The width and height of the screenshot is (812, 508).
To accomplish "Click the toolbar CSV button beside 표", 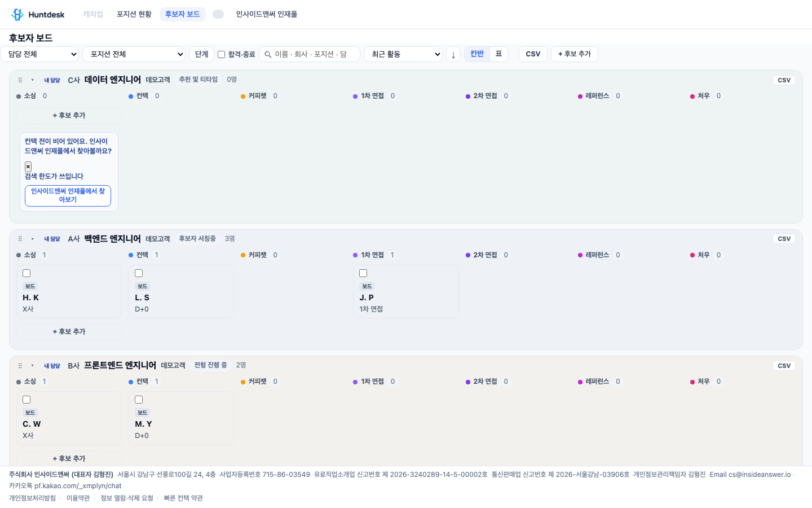I will click(533, 54).
